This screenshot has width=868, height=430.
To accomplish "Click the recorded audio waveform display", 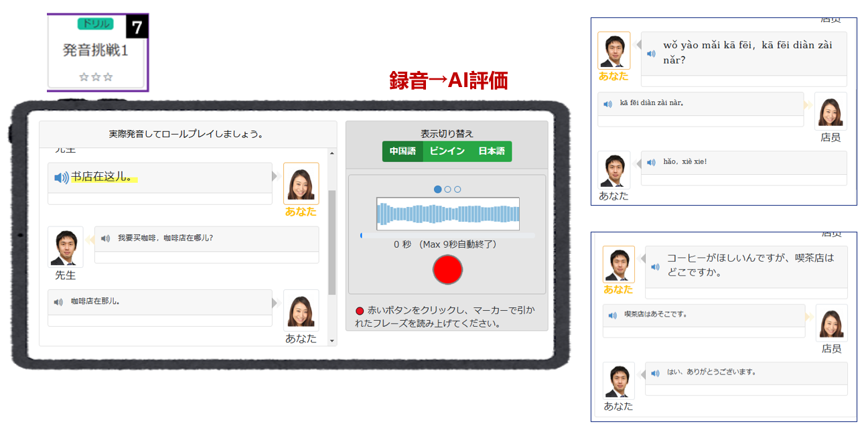I will tap(447, 214).
